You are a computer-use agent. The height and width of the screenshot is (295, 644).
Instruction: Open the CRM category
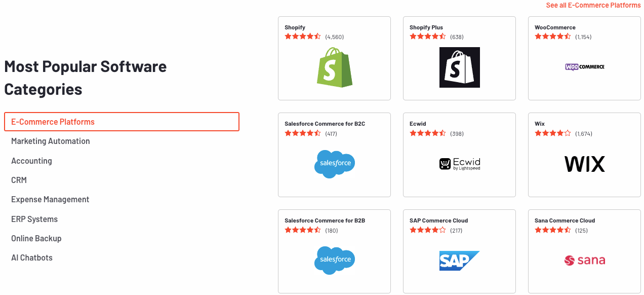pos(19,180)
